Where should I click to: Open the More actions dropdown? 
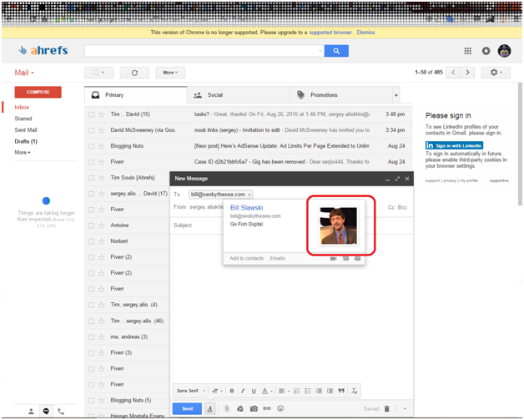click(x=170, y=73)
